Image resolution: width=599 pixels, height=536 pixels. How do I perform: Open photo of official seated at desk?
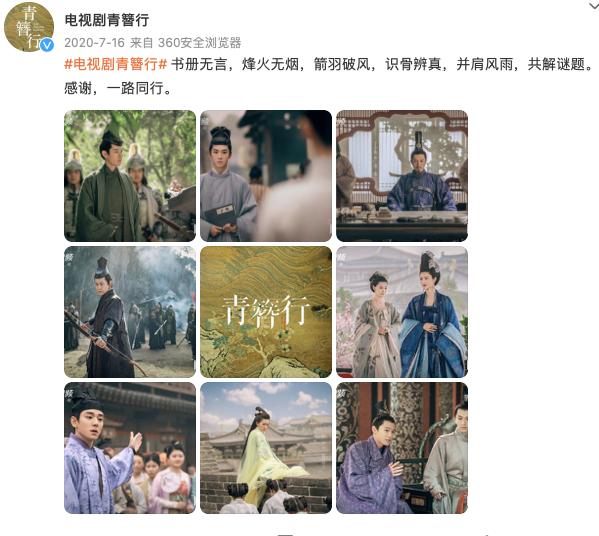[x=402, y=176]
